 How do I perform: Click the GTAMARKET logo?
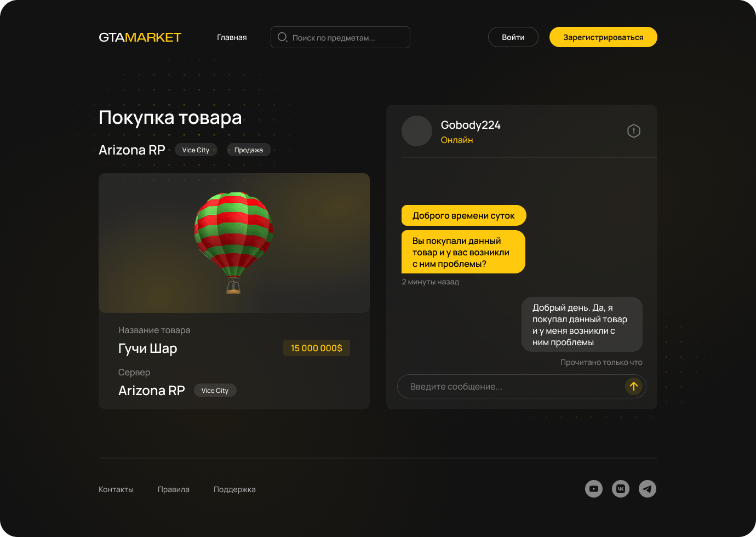(140, 37)
